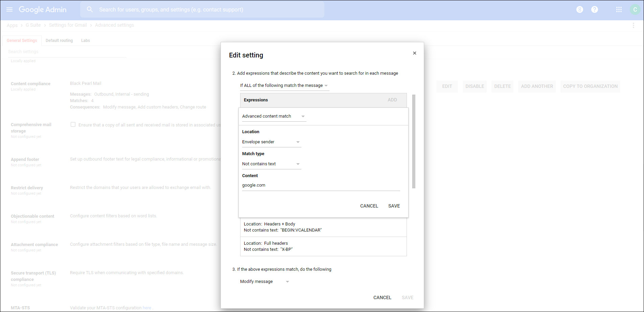The image size is (644, 312).
Task: Click the Secure transport (TLS) compliance label
Action: tap(33, 276)
